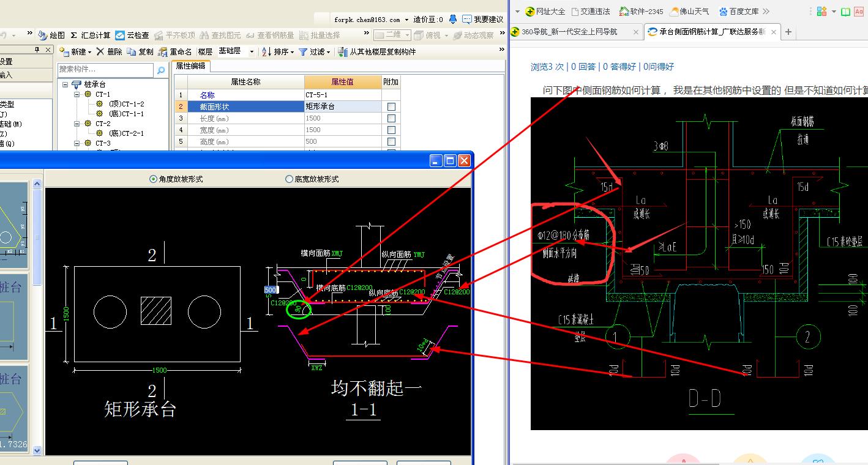The image size is (868, 465).
Task: Collapse the CT-1 tree node
Action: tap(77, 94)
